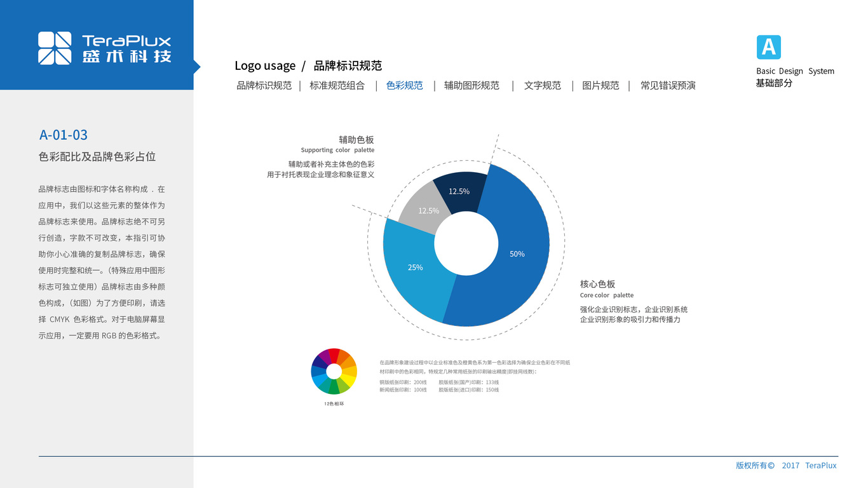This screenshot has width=868, height=488.
Task: Select the 品牌标识规范 tab
Action: click(264, 85)
